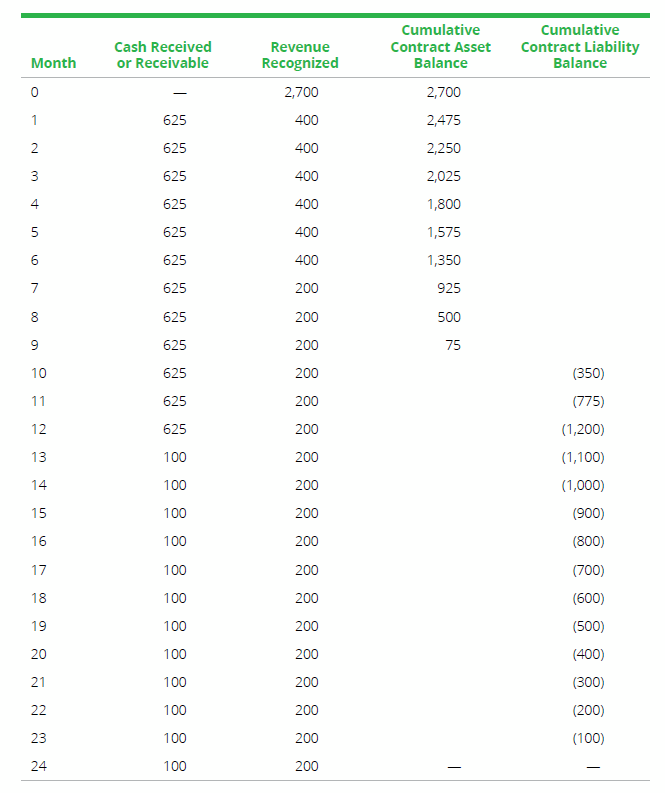Viewport: 665px width, 793px height.
Task: Click the 2,700 revenue cell in month 0
Action: pyautogui.click(x=302, y=92)
